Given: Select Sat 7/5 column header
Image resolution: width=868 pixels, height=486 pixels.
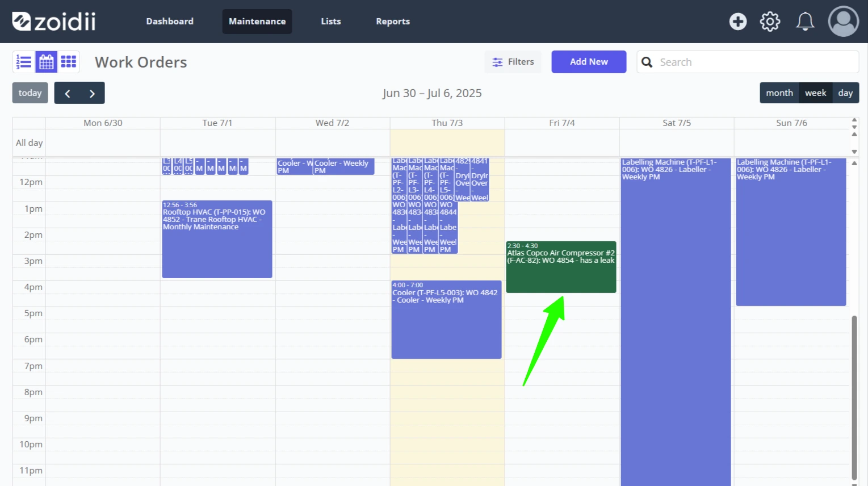Looking at the screenshot, I should 677,123.
